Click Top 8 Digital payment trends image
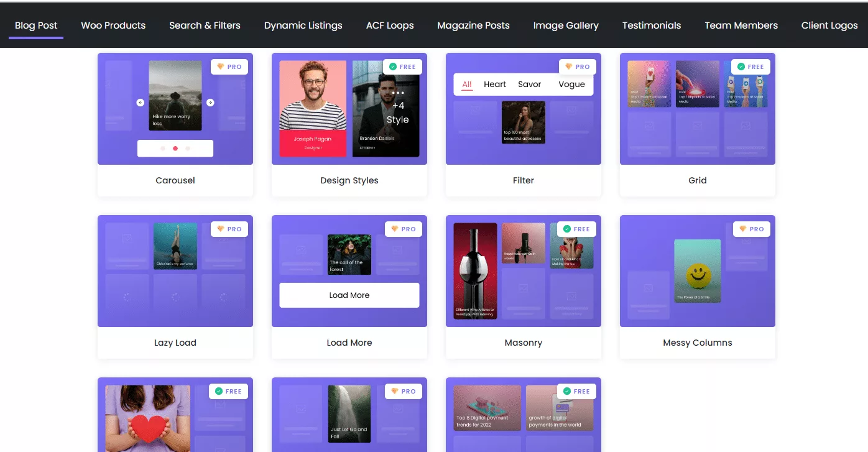Screen dimensions: 868x452 tap(487, 408)
